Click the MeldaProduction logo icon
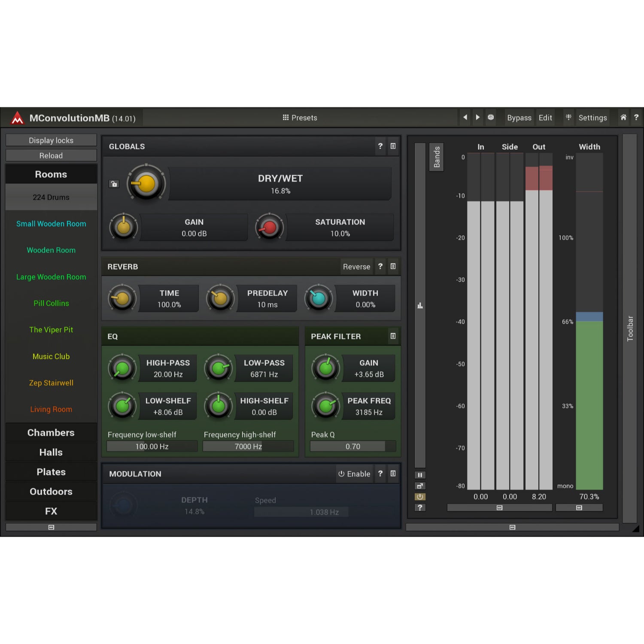The height and width of the screenshot is (644, 644). coord(17,118)
